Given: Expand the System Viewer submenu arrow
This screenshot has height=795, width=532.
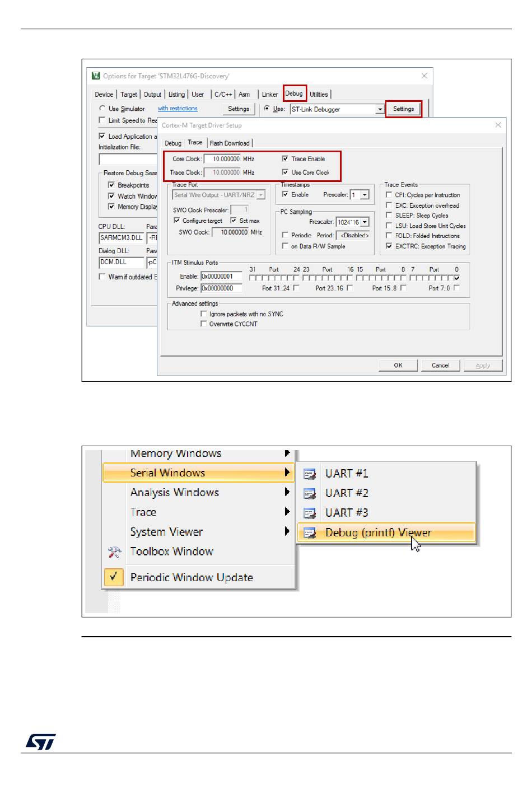Looking at the screenshot, I should [287, 531].
